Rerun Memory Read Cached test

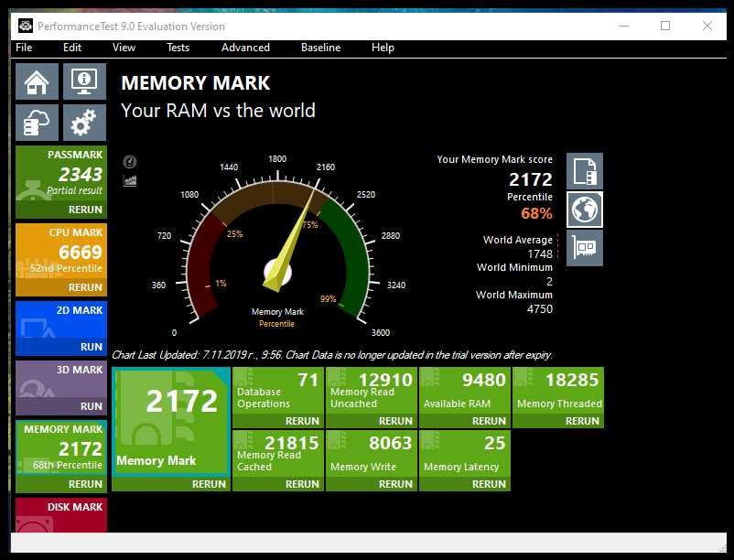(302, 484)
